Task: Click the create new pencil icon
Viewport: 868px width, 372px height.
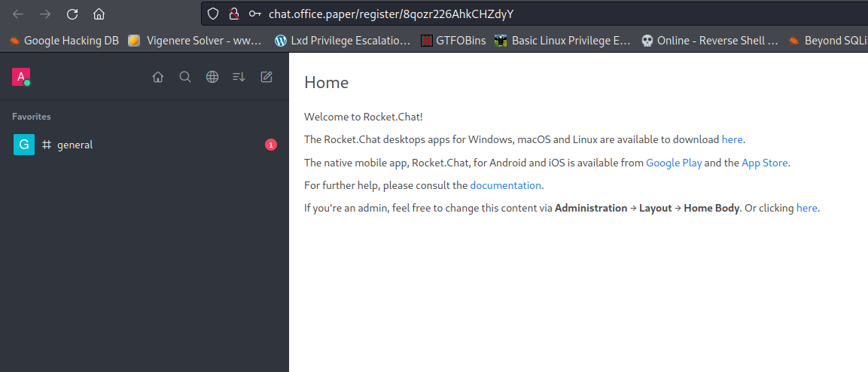Action: click(x=266, y=77)
